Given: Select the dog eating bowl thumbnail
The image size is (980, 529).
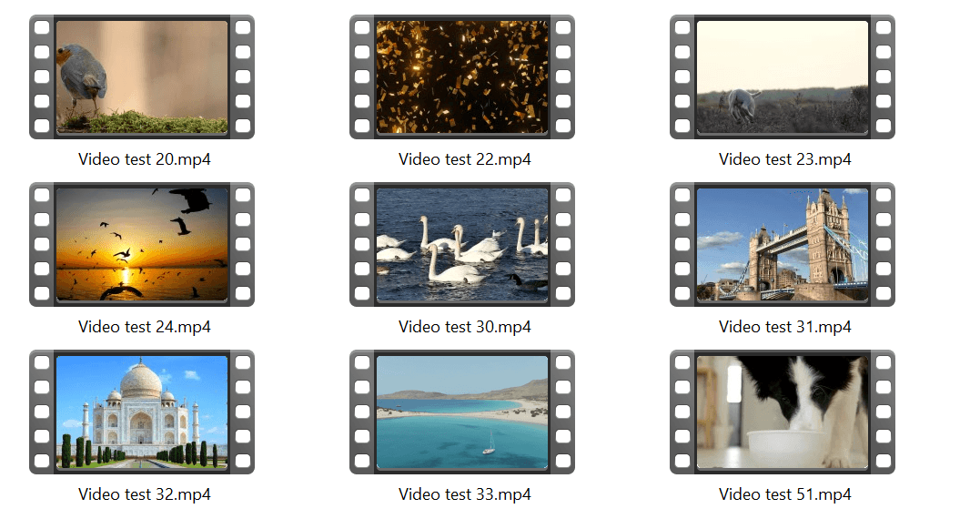Looking at the screenshot, I should coord(783,412).
